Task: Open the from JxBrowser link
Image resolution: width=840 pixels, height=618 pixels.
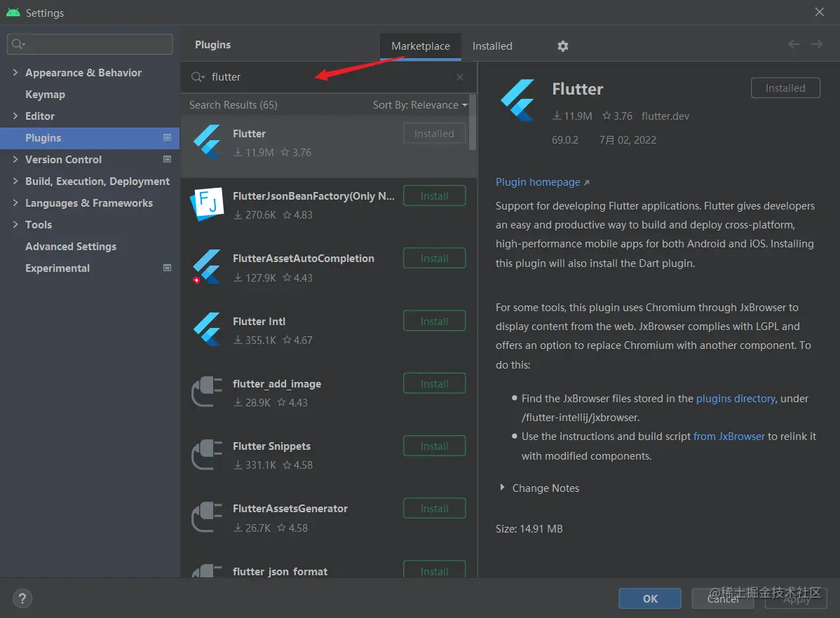Action: pyautogui.click(x=729, y=437)
